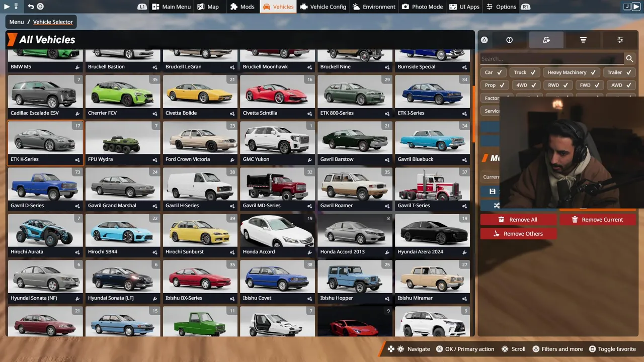The width and height of the screenshot is (644, 362).
Task: Open the Environment tab
Action: point(374,7)
